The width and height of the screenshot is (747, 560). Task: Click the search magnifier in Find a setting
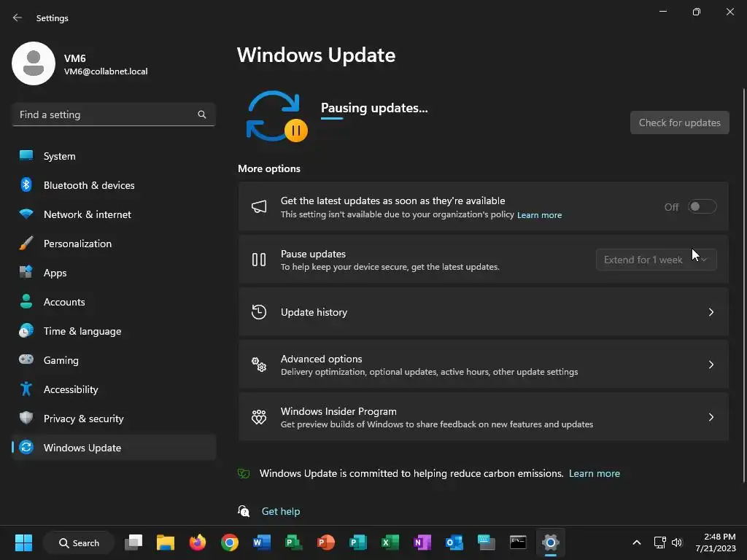pos(202,114)
